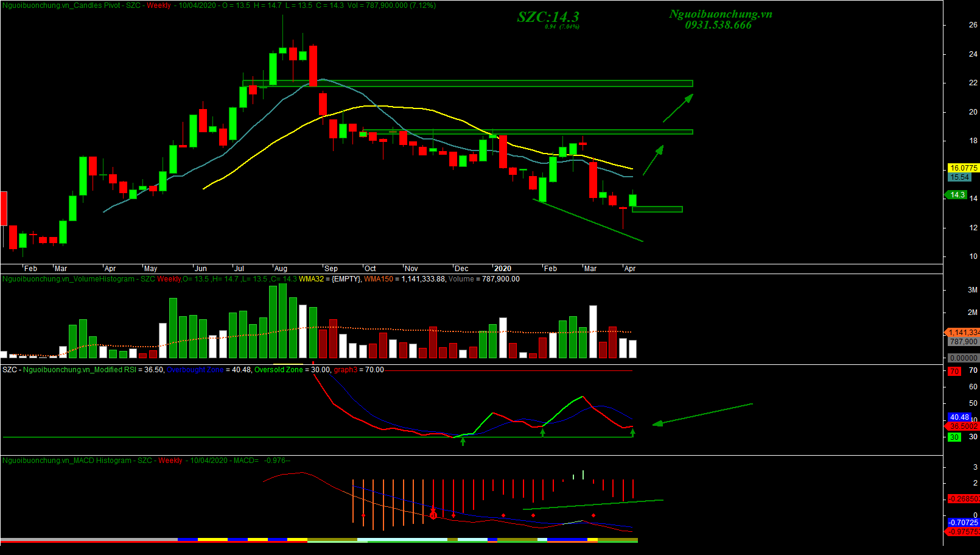The image size is (980, 555).
Task: Click the Jul label on the time axis
Action: (x=239, y=269)
